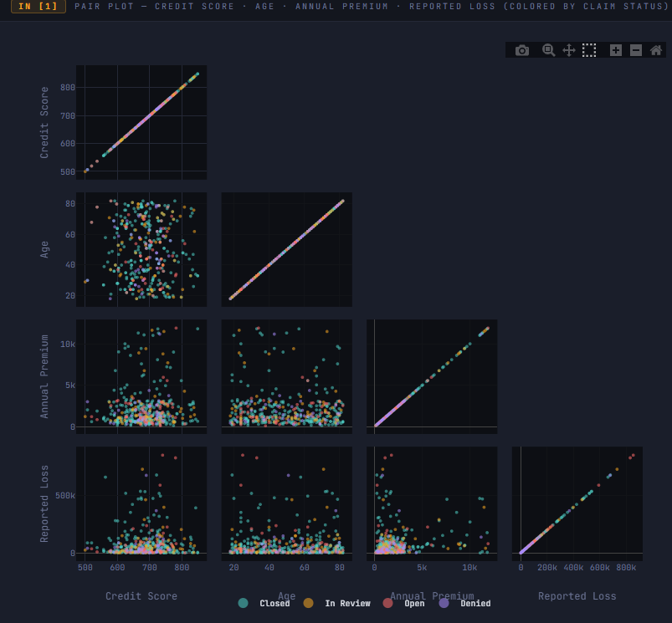
Task: Click the 600k tick label on bottom axis
Action: 599,567
